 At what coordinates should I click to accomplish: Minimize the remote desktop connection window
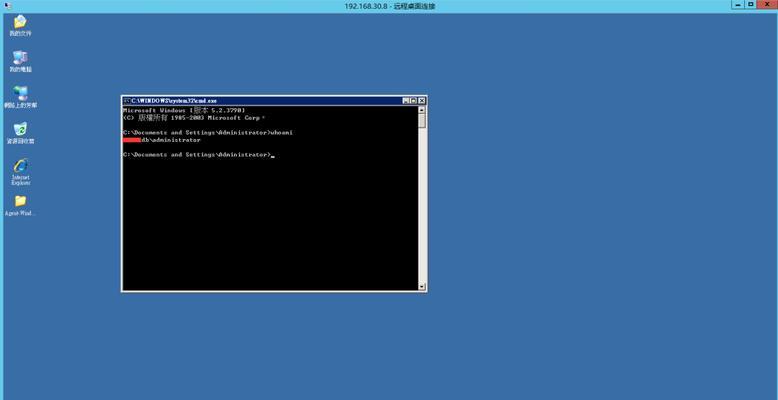pyautogui.click(x=738, y=4)
